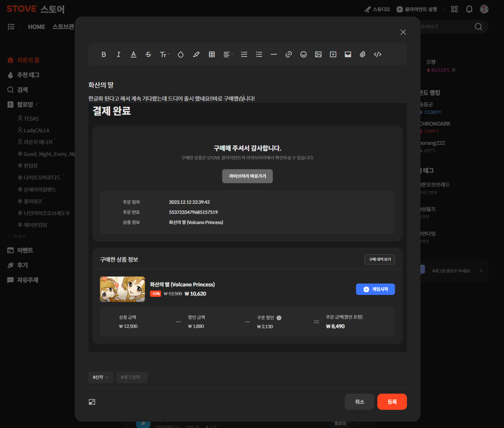Open the #편집장 tag in the sidebar
Viewport: 504px width, 428px height.
(28, 166)
